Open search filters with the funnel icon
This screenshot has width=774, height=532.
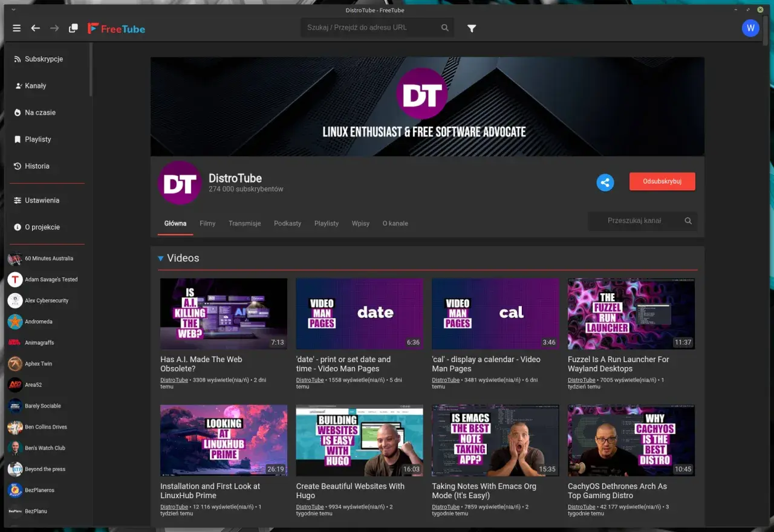coord(472,28)
